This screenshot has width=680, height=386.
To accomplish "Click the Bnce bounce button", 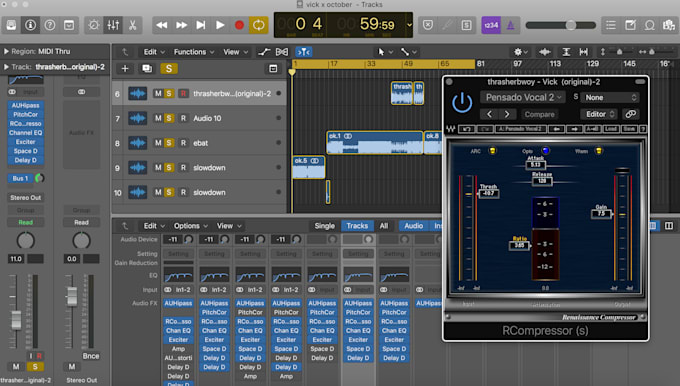I will (x=91, y=356).
